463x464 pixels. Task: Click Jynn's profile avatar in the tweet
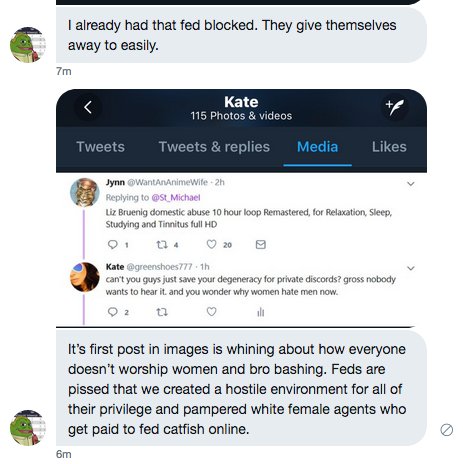coord(85,192)
